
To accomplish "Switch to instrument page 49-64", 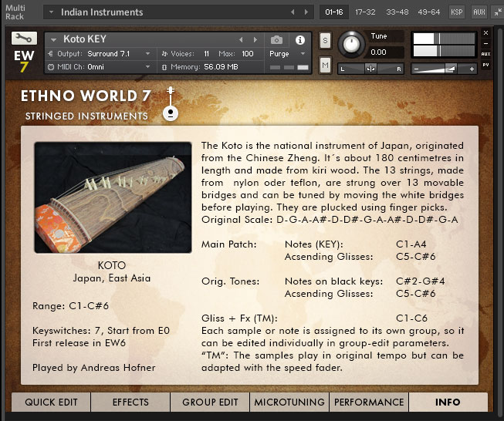I will click(x=428, y=12).
